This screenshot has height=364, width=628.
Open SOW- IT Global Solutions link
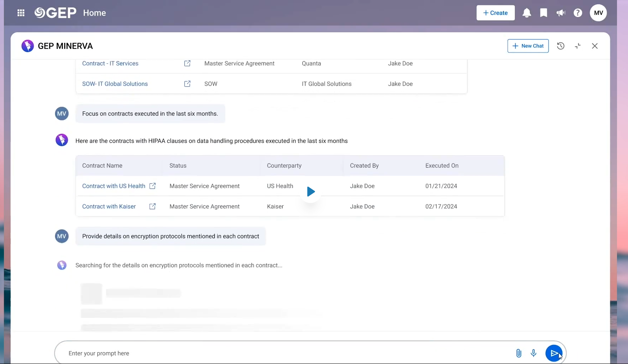(115, 84)
